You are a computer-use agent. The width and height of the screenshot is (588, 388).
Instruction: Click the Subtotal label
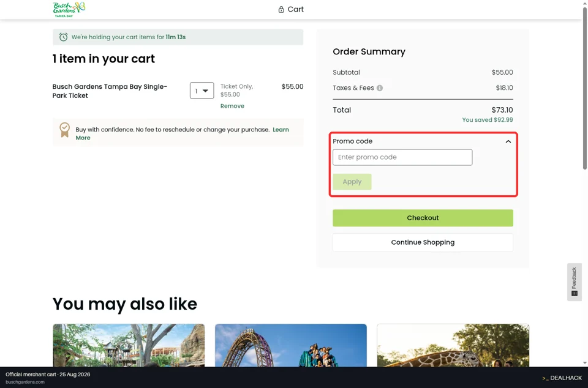346,72
